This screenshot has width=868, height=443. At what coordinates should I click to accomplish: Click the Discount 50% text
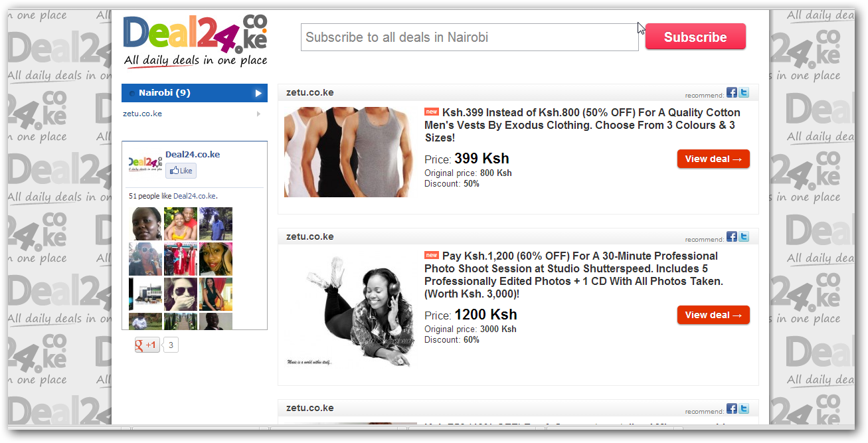pyautogui.click(x=452, y=184)
